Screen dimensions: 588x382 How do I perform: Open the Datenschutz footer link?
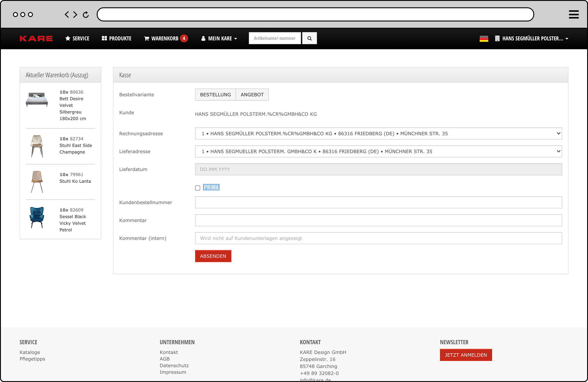pyautogui.click(x=174, y=366)
